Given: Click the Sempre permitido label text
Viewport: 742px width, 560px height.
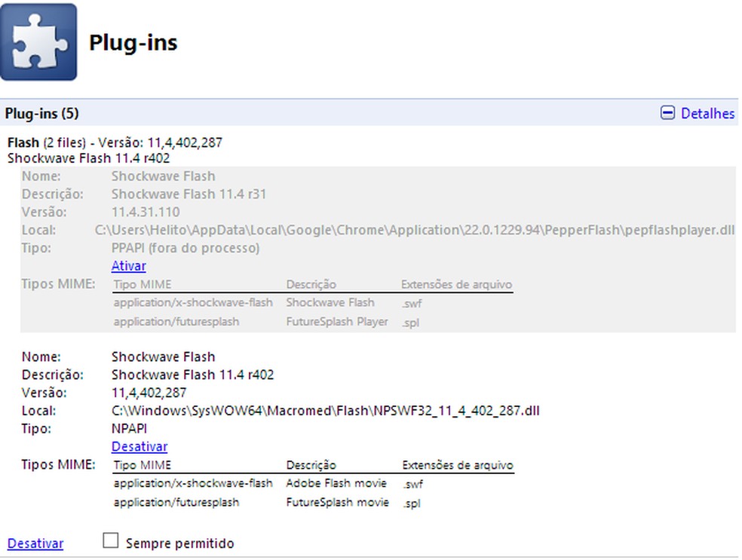Looking at the screenshot, I should pos(179,543).
